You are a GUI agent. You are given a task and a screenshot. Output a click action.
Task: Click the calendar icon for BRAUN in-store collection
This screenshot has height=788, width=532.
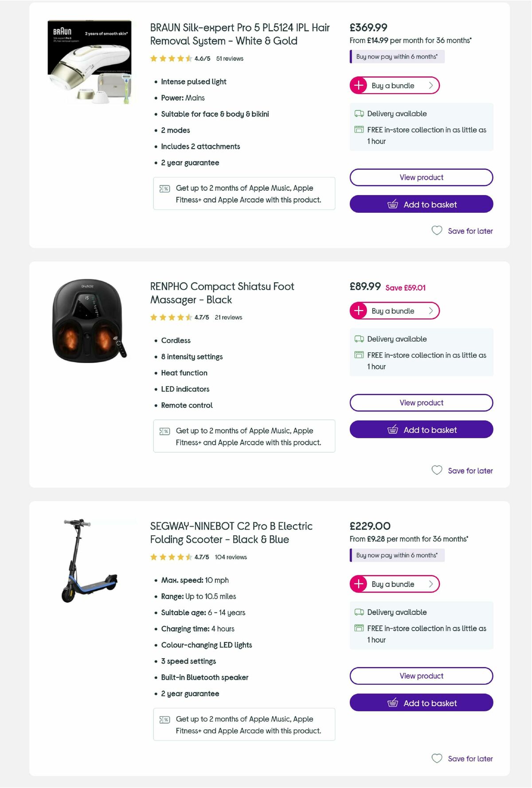(x=359, y=130)
